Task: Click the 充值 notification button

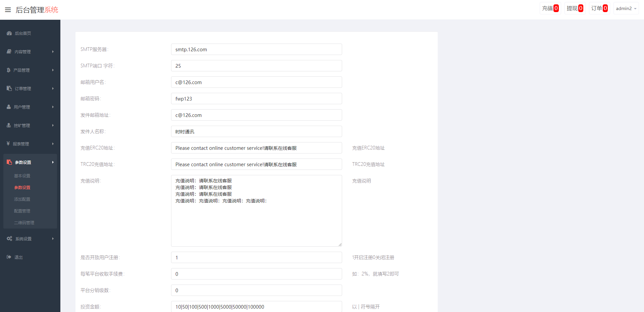Action: click(x=550, y=8)
